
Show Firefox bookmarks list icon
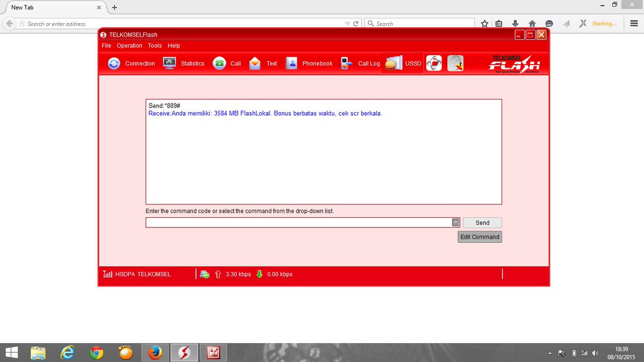point(499,24)
